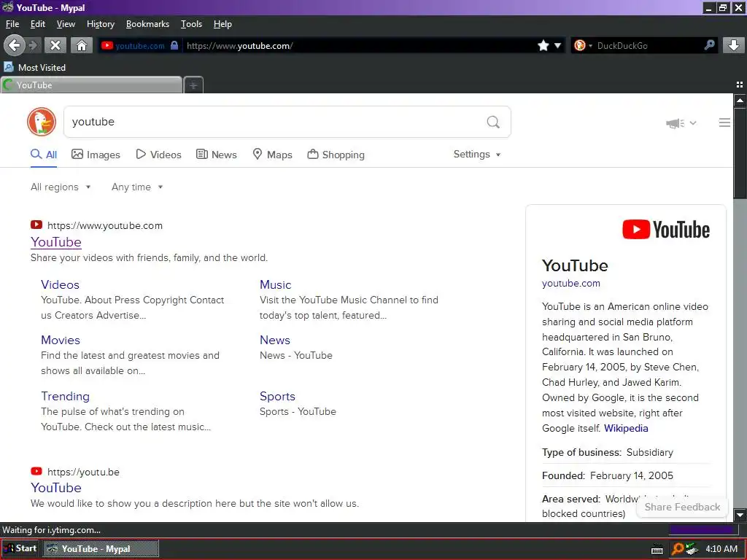Click the tab groups grid icon
Viewport: 747px width, 560px height.
pyautogui.click(x=740, y=85)
